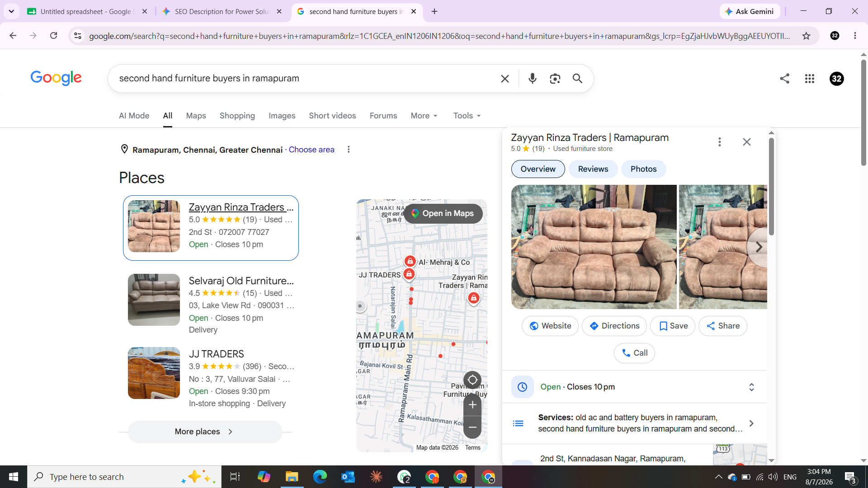
Task: Zoom in on the map
Action: [472, 405]
